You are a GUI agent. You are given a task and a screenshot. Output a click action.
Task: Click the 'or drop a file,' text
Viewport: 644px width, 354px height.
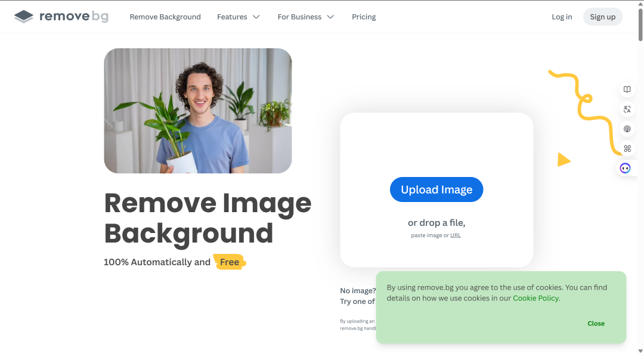436,223
